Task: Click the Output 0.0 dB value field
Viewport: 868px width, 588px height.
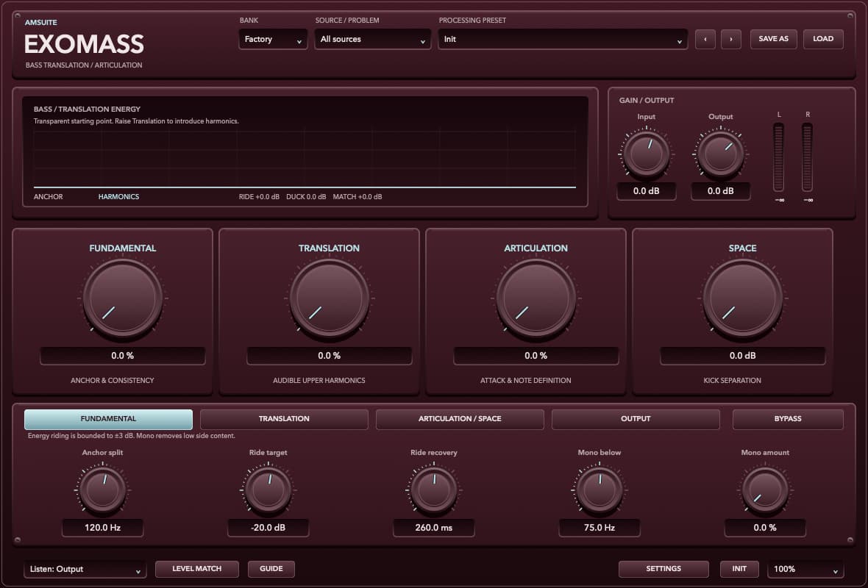Action: point(720,191)
